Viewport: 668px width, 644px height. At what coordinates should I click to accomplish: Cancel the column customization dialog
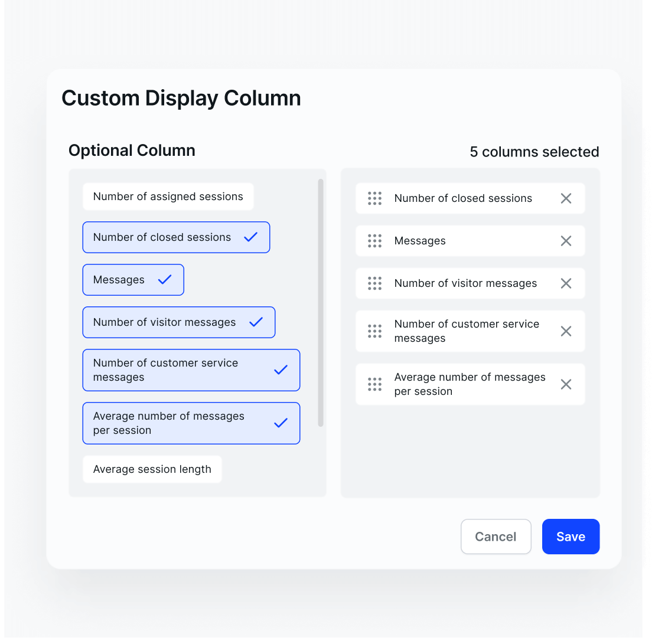click(x=496, y=537)
